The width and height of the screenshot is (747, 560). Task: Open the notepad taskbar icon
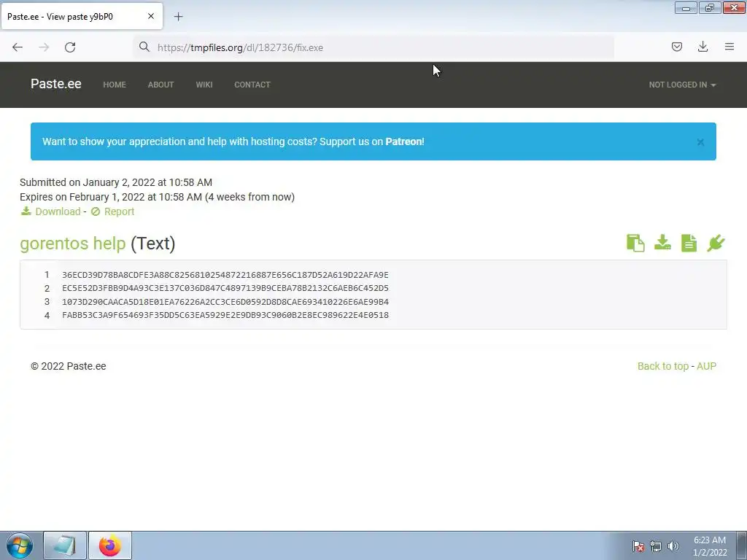pos(65,545)
